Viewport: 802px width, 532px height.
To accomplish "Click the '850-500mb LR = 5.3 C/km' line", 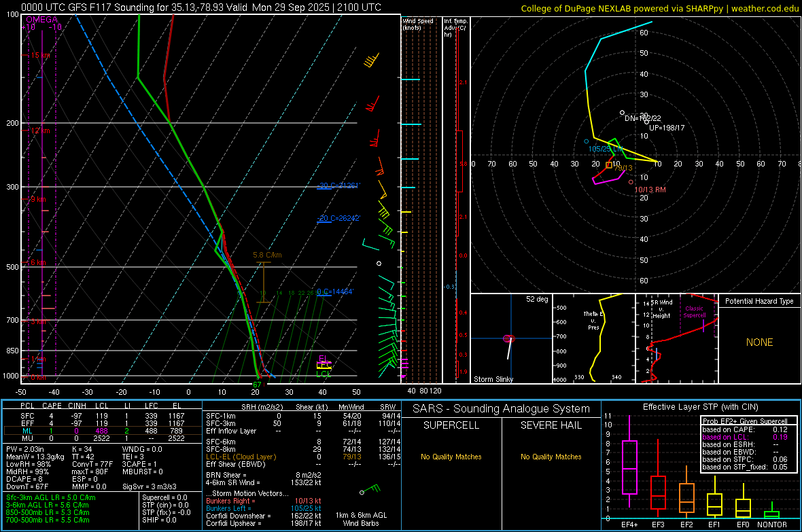I will tap(48, 512).
